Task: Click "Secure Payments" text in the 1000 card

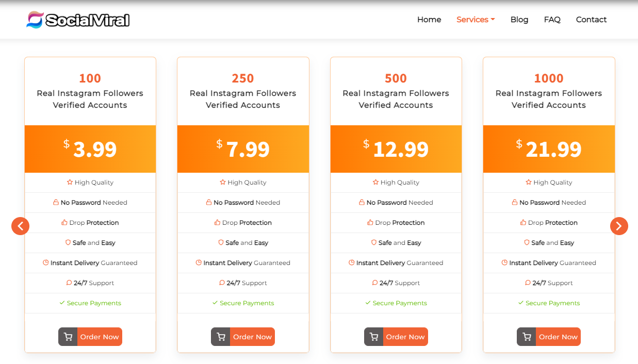Action: 553,303
